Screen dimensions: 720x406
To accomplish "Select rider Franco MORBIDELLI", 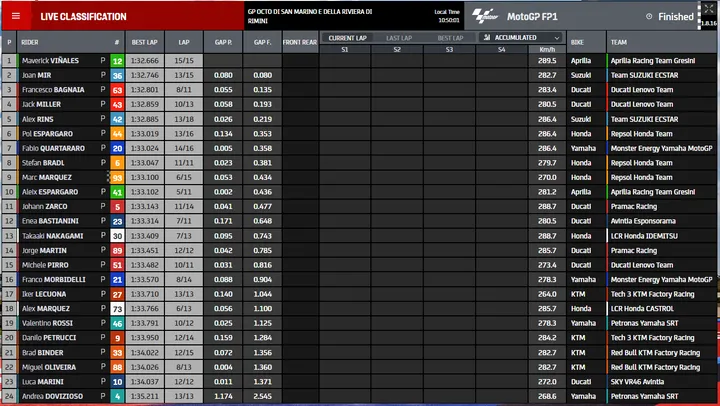I will (54, 279).
